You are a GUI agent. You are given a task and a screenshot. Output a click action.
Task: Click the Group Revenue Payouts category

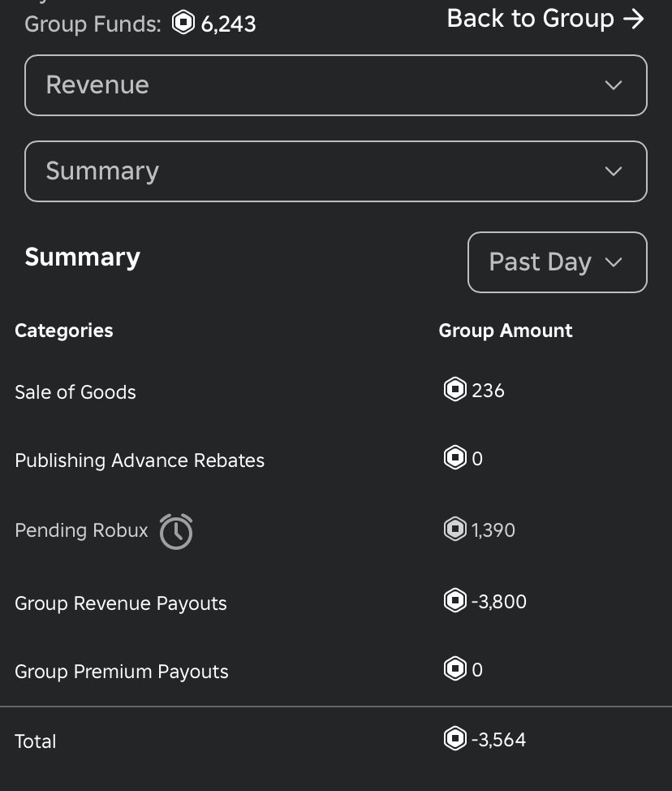(120, 603)
